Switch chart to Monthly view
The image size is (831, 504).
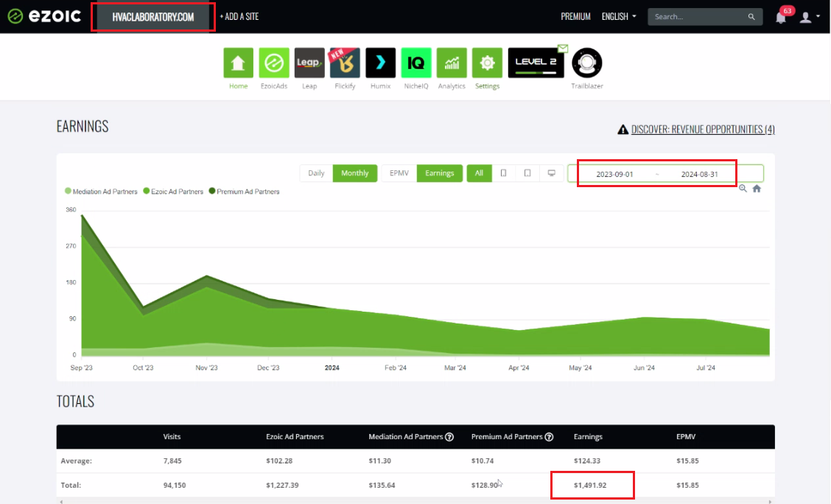tap(355, 173)
